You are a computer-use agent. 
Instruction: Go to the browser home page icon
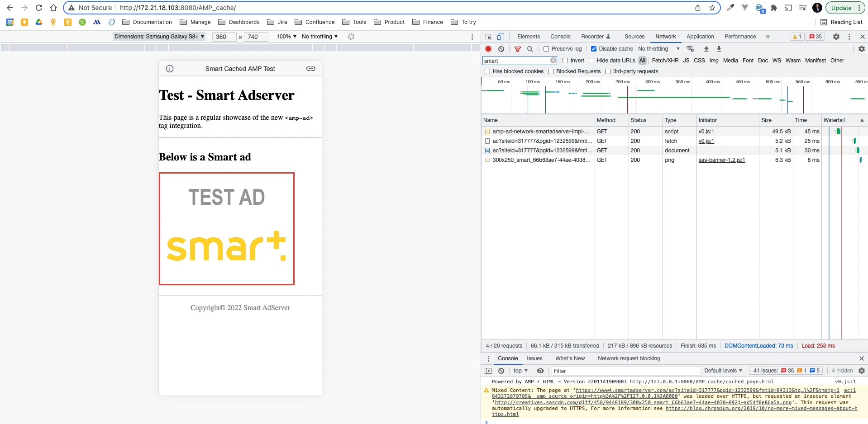click(53, 8)
